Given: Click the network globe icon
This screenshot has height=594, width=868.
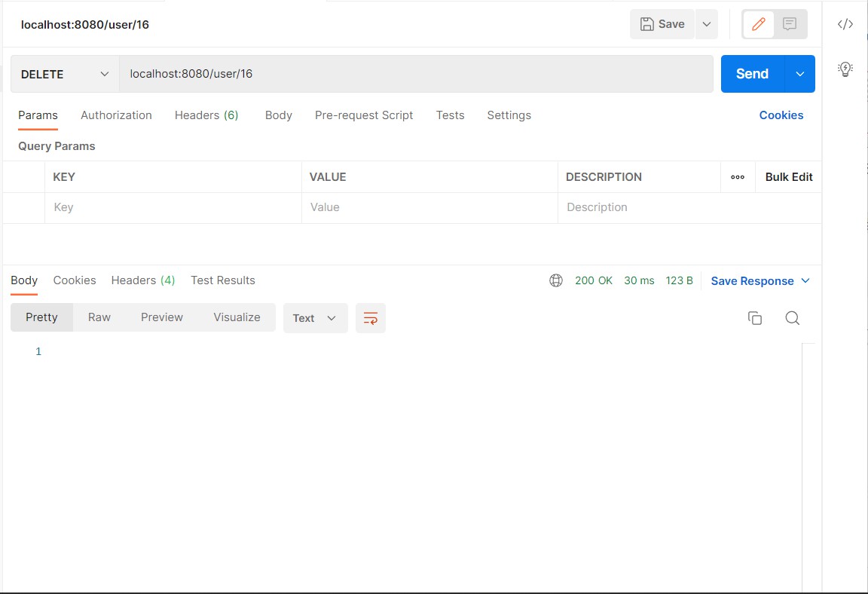Looking at the screenshot, I should coord(556,280).
